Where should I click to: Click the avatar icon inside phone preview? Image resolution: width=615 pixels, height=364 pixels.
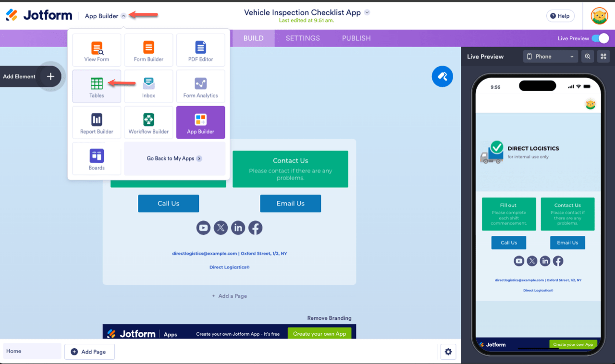[590, 104]
